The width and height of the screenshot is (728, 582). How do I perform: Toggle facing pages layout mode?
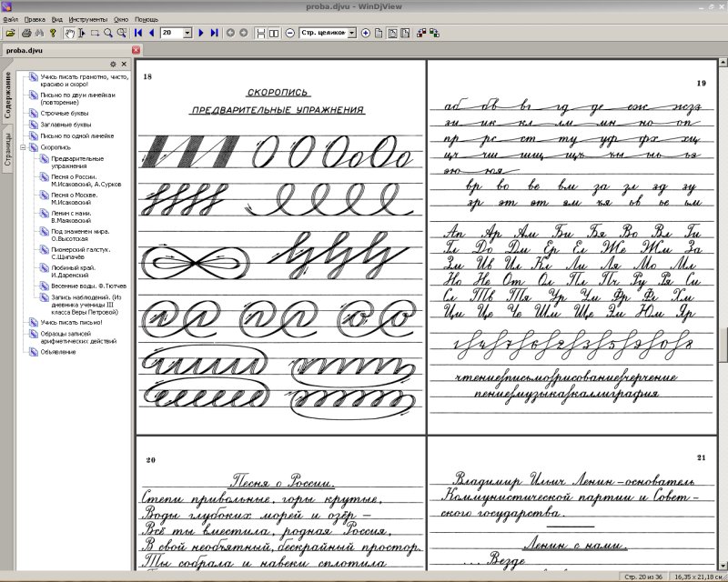tap(274, 33)
